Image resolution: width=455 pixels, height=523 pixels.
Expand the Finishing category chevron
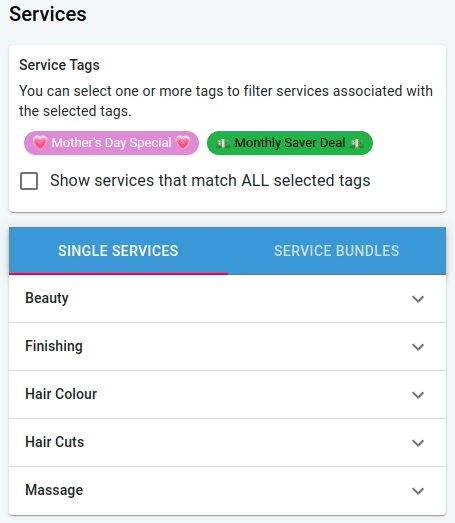[x=418, y=347]
